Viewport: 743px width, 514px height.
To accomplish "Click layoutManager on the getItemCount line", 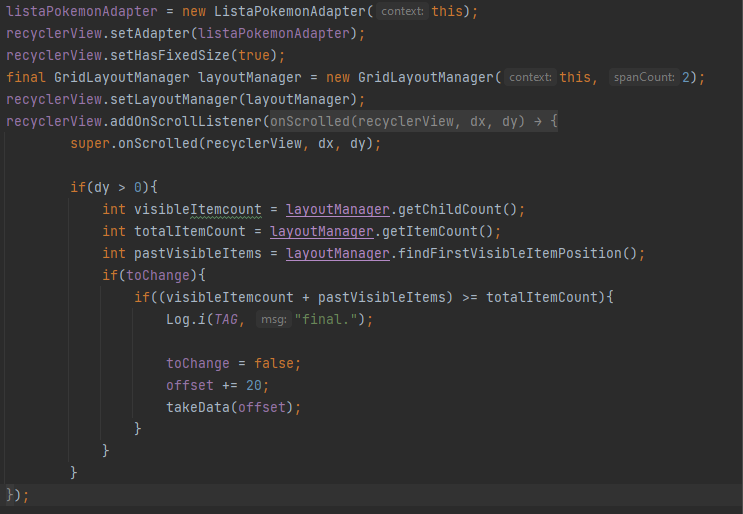I will click(321, 231).
